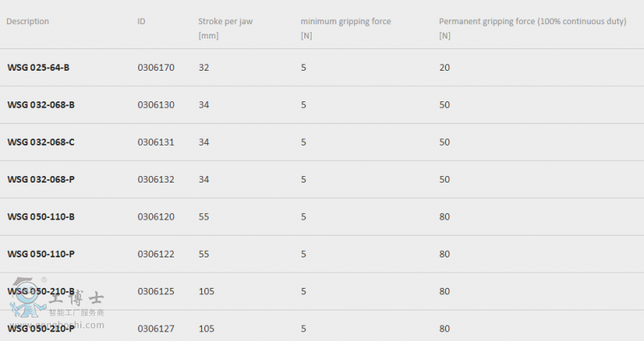Open the WSG 025-64-B product link
The width and height of the screenshot is (644, 341).
pyautogui.click(x=38, y=68)
